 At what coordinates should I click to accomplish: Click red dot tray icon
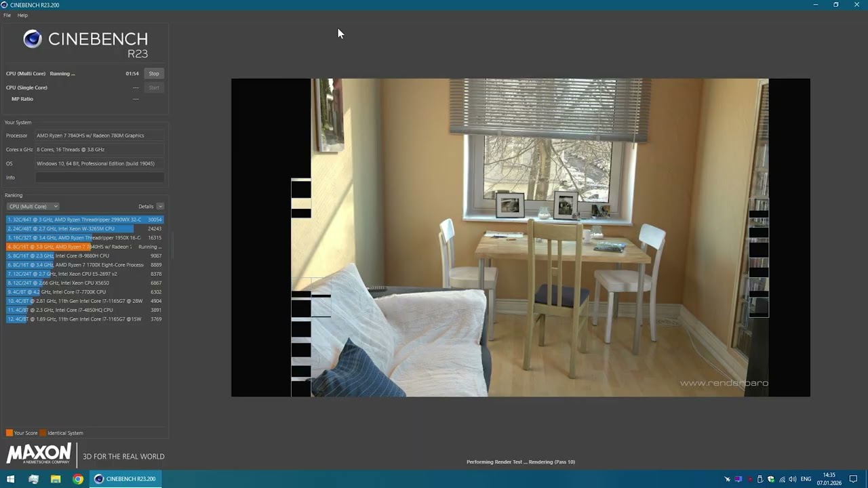click(749, 479)
